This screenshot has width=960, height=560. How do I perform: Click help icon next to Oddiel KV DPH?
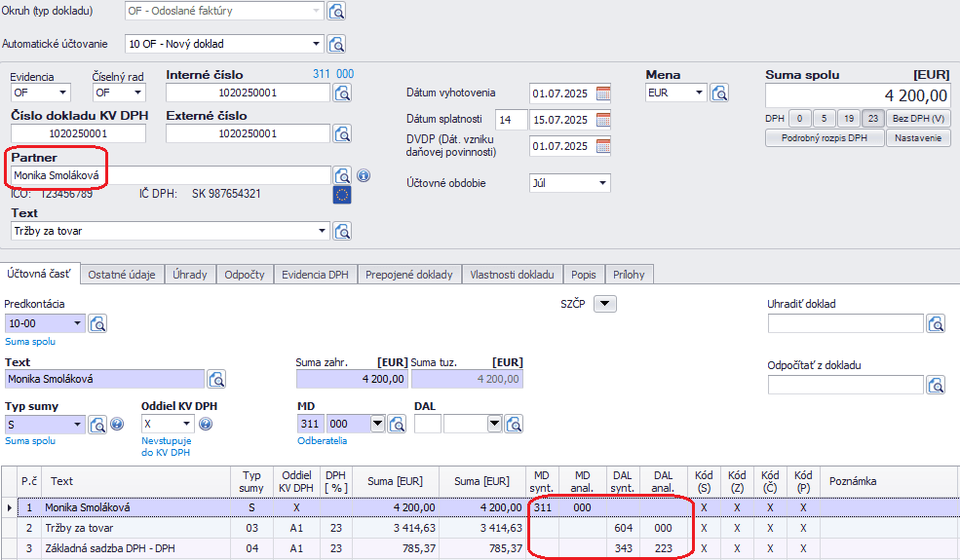pos(206,424)
